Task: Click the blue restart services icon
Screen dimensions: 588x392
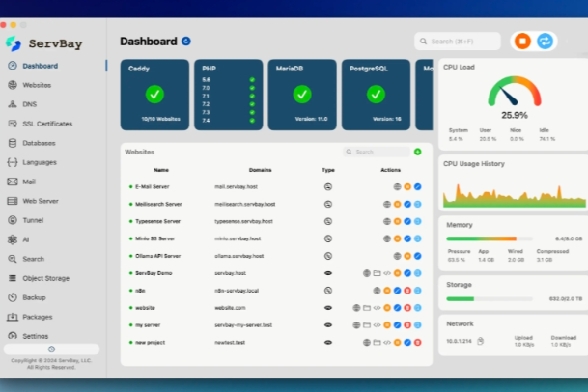Action: click(545, 41)
